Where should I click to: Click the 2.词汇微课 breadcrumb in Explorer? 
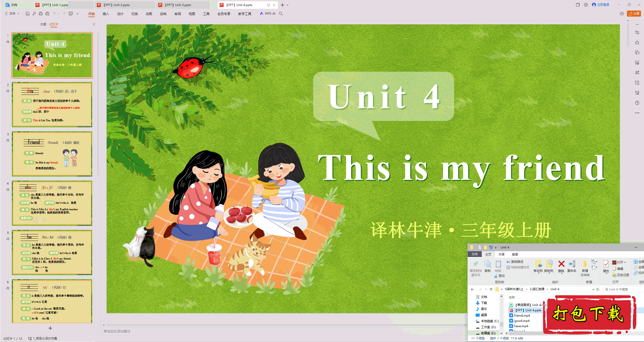tap(537, 289)
